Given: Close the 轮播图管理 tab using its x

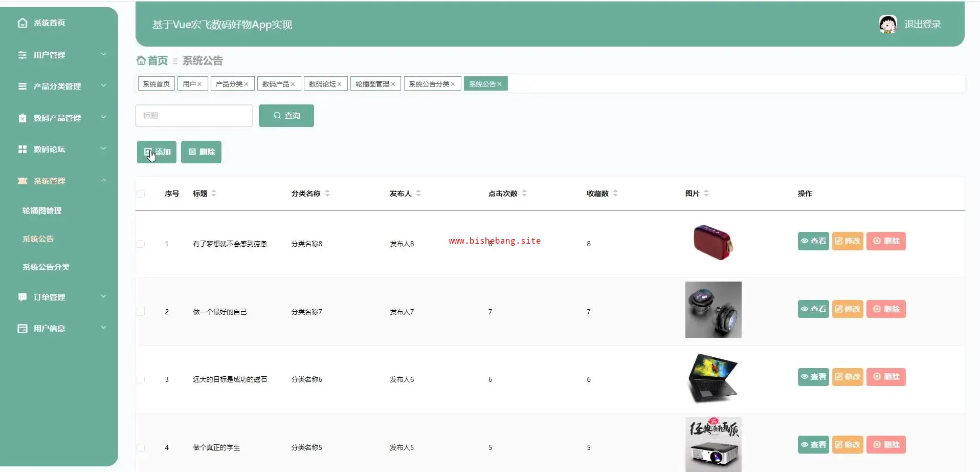Looking at the screenshot, I should (393, 84).
